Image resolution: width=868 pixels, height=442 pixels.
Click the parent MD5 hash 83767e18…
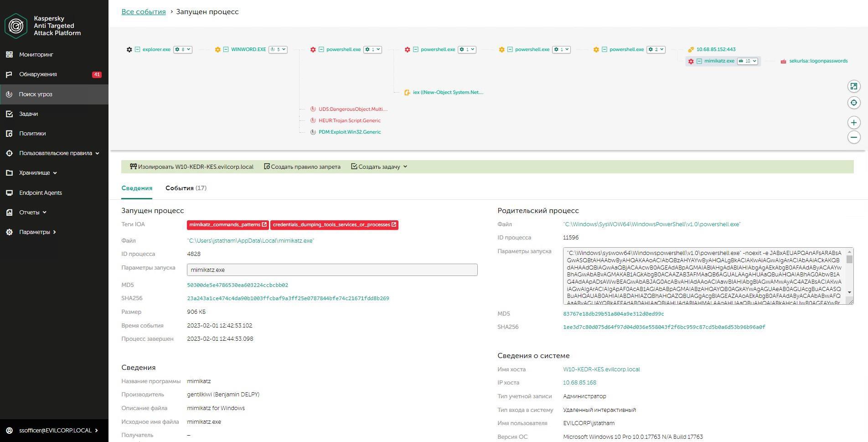614,314
